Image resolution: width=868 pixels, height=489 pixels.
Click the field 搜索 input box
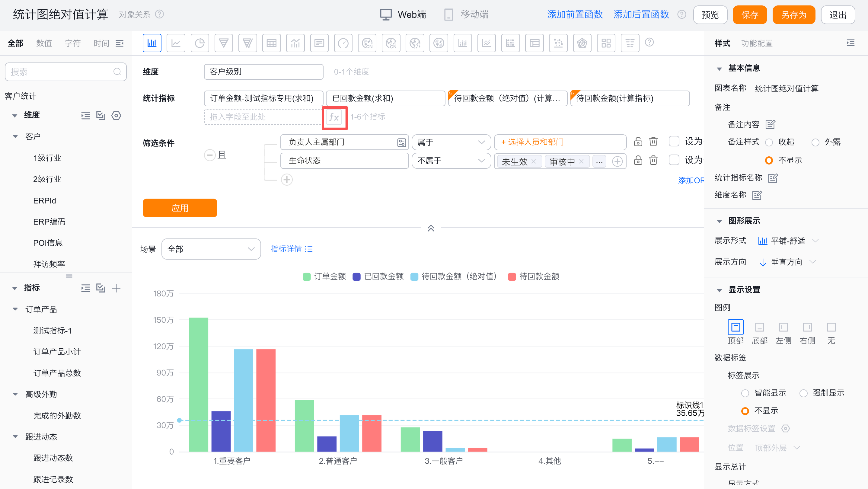(x=61, y=72)
